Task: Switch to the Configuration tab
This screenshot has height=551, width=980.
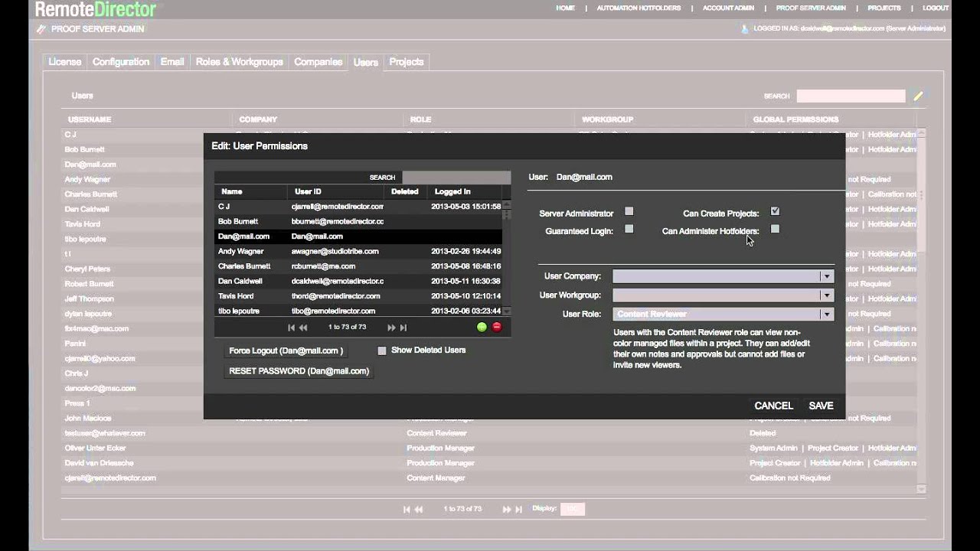Action: click(x=121, y=62)
